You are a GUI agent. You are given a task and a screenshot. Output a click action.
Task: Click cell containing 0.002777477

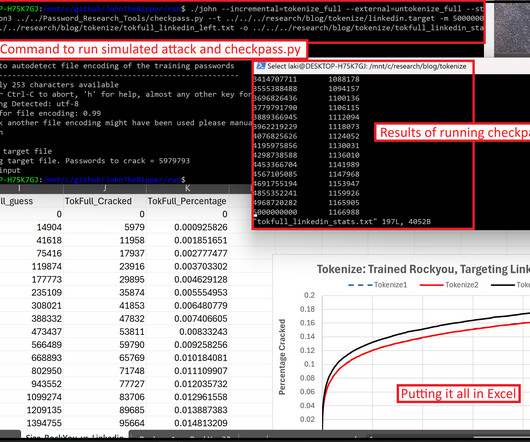188,253
